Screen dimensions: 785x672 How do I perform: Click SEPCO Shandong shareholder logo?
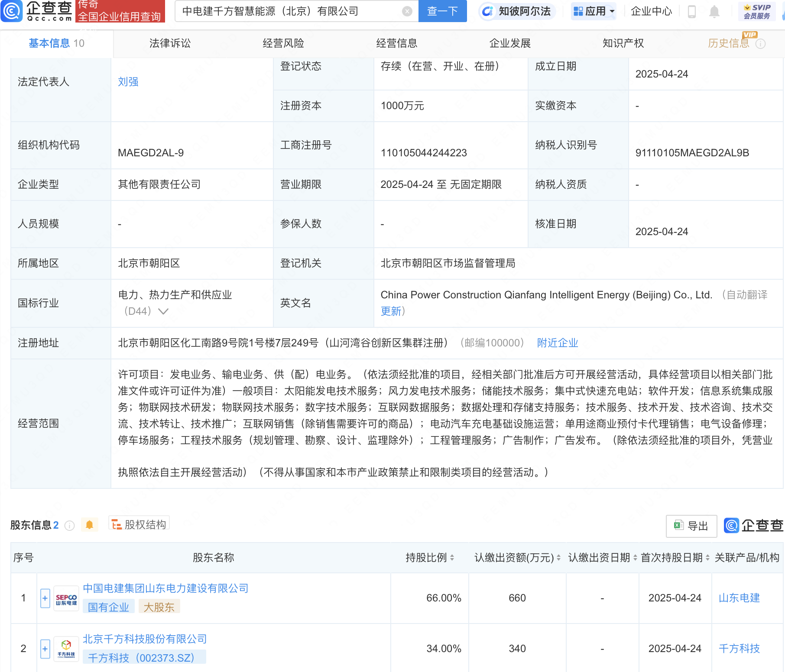[x=66, y=599]
